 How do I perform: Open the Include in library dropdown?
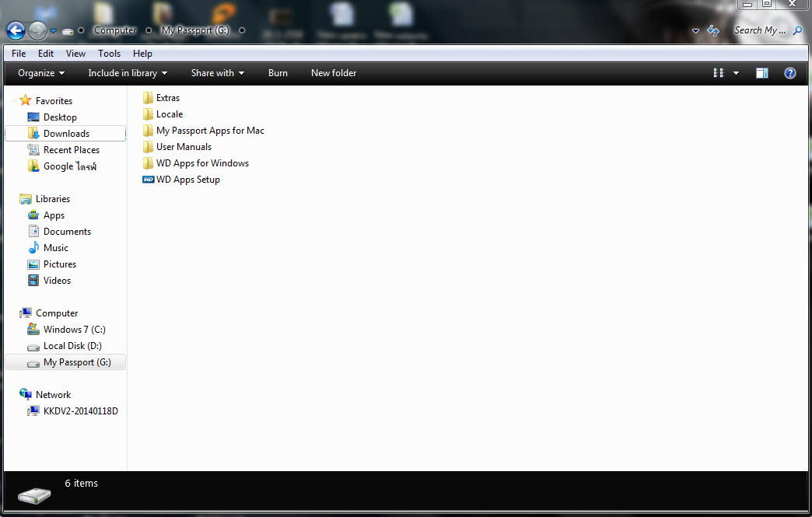click(128, 73)
